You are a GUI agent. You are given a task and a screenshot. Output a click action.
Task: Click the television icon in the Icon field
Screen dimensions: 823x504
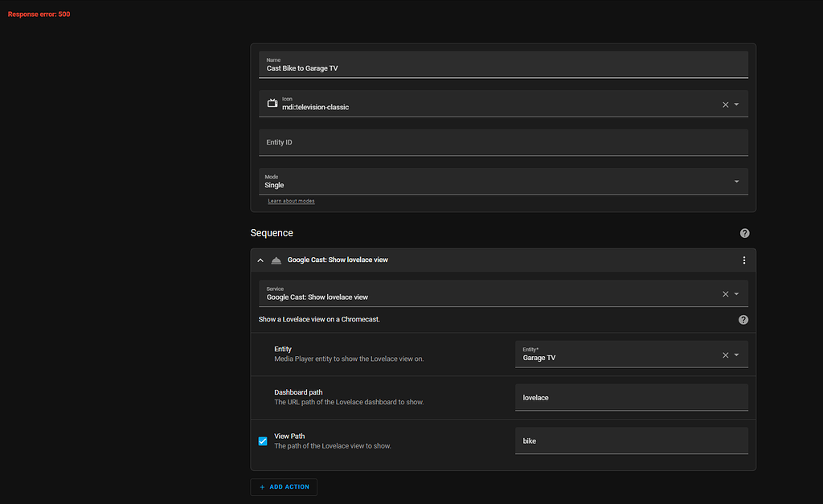(272, 103)
